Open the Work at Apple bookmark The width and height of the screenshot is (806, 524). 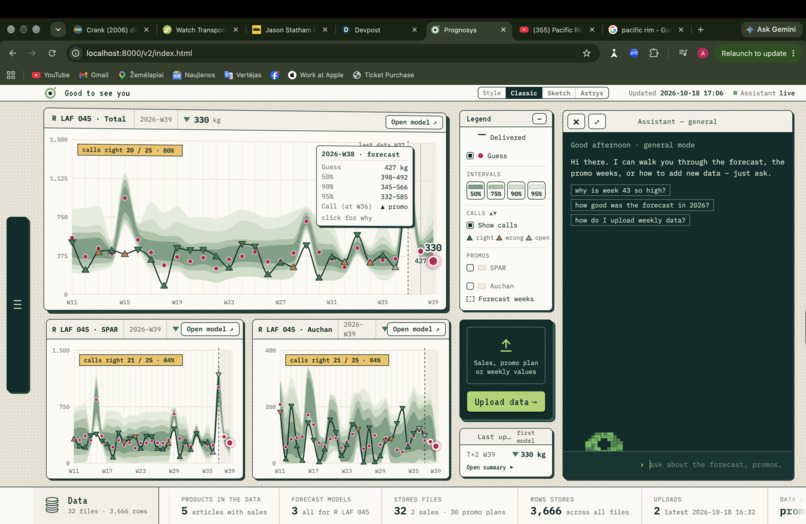[x=316, y=75]
